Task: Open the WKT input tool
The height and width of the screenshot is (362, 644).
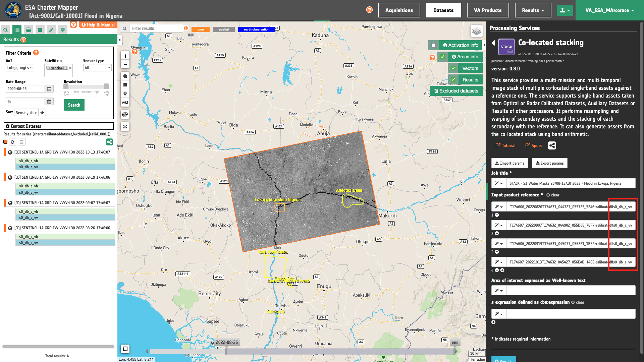Action: tap(125, 103)
